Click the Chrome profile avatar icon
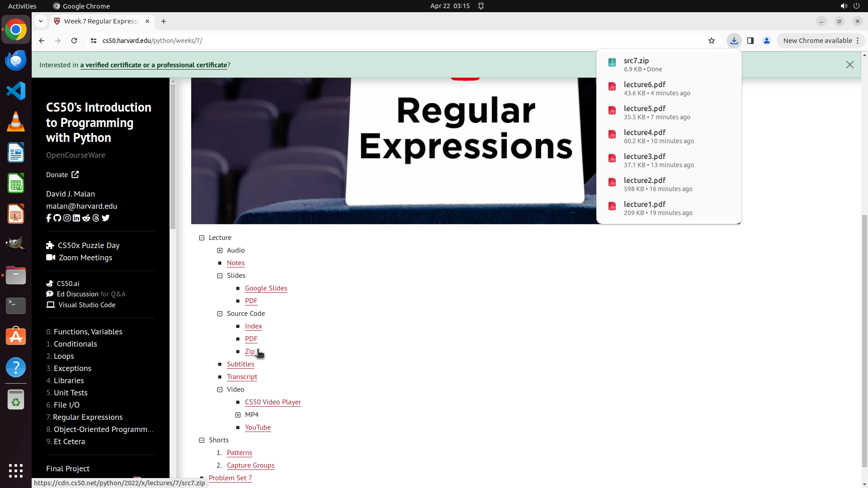The image size is (868, 488). (767, 41)
